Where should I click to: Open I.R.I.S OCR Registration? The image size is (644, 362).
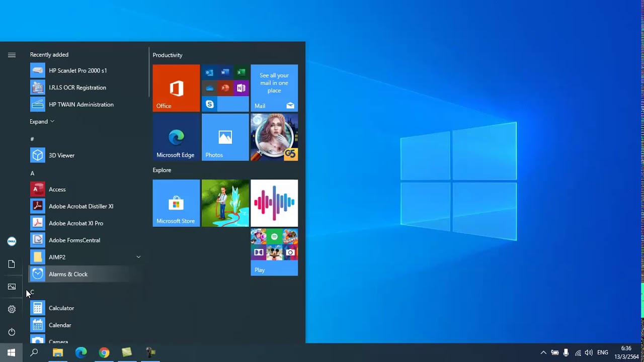(x=87, y=87)
